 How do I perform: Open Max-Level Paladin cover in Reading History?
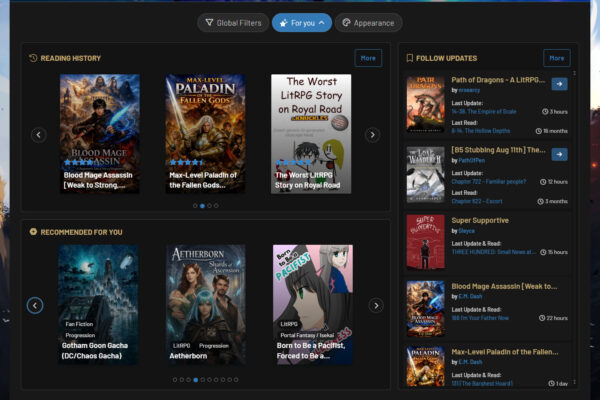(x=205, y=134)
